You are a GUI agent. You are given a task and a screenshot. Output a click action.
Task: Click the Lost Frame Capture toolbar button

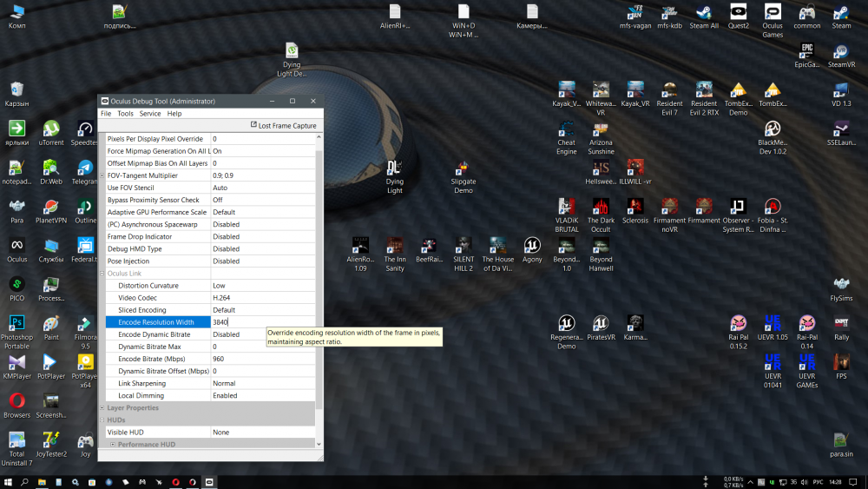click(x=282, y=126)
